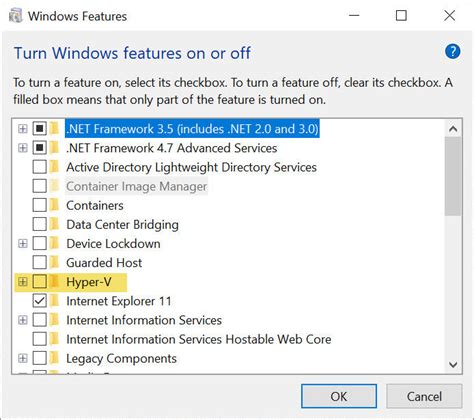Click the folder icon beside Containers
This screenshot has width=474, height=420.
pos(54,205)
